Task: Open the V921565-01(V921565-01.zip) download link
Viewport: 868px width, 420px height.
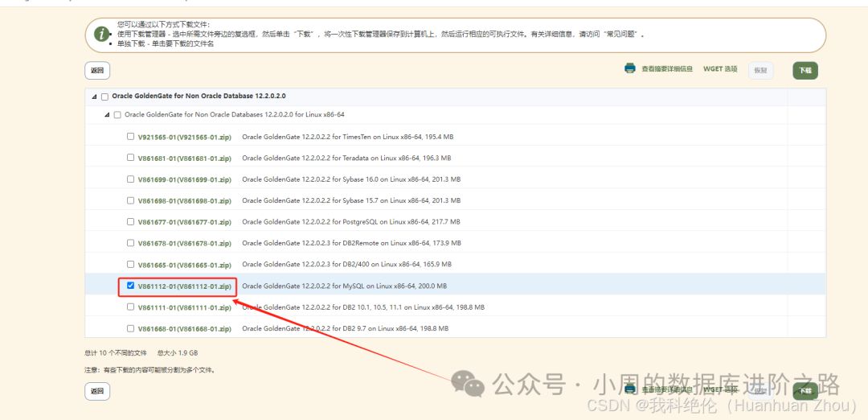Action: click(184, 137)
